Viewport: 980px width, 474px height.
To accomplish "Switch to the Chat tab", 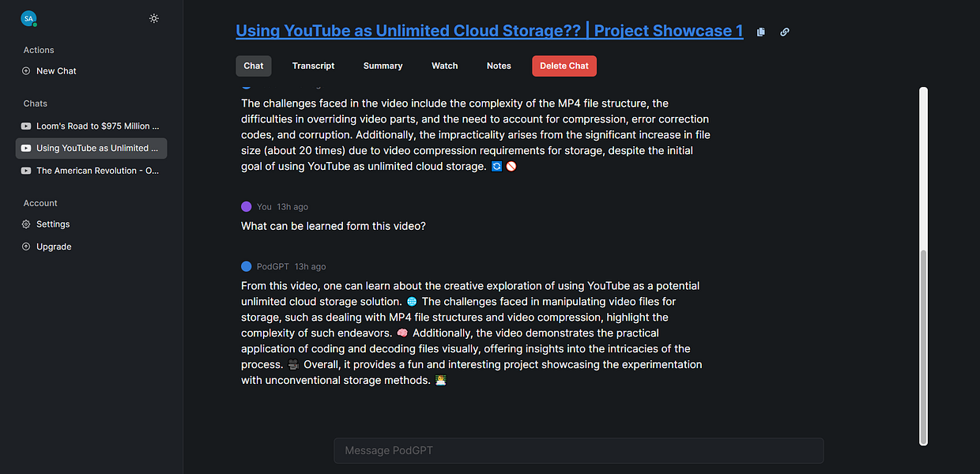I will click(x=254, y=66).
